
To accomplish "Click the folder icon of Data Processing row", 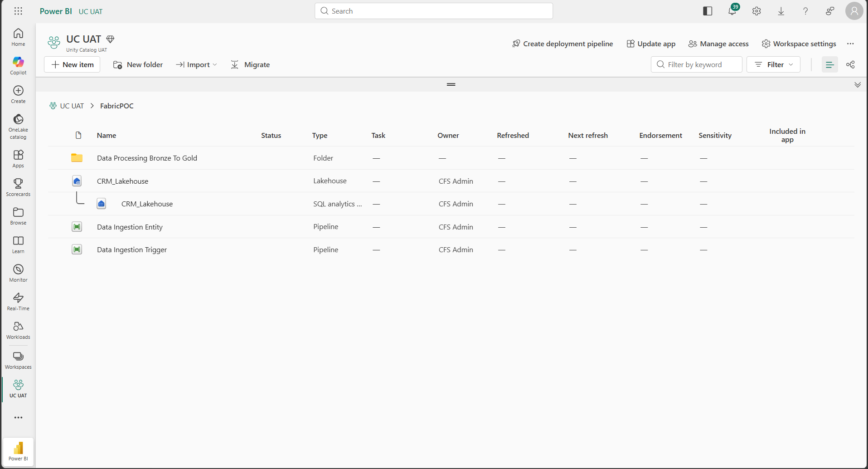I will [x=77, y=158].
